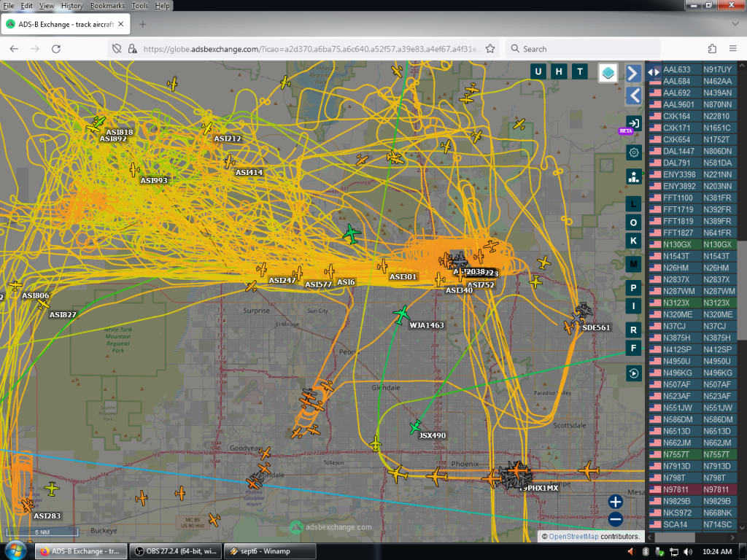The height and width of the screenshot is (560, 747).
Task: Zoom out with the minus button
Action: (615, 519)
